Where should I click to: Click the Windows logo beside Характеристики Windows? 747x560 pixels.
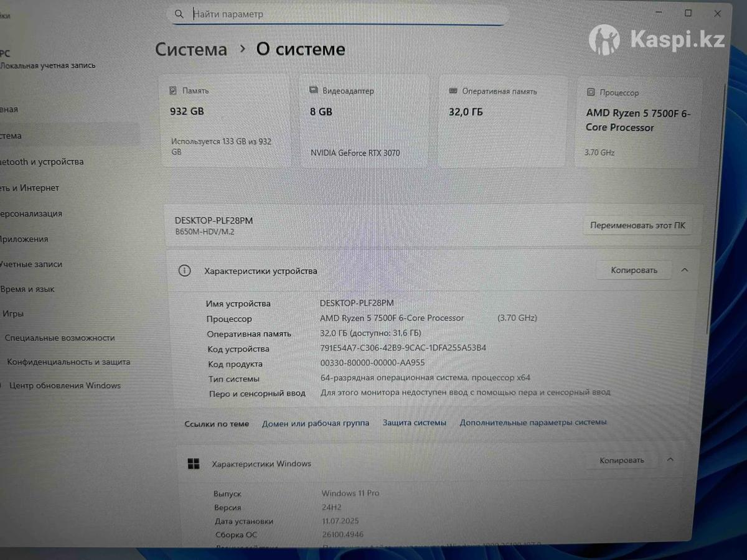click(194, 464)
